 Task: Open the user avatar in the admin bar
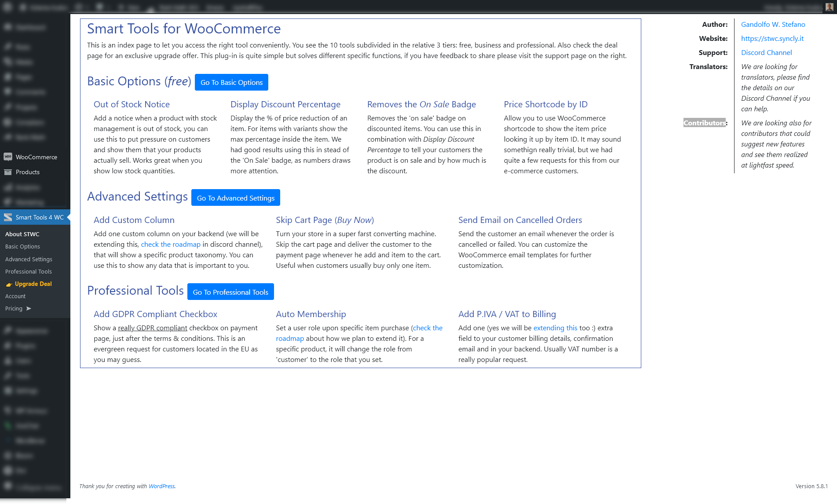tap(829, 7)
